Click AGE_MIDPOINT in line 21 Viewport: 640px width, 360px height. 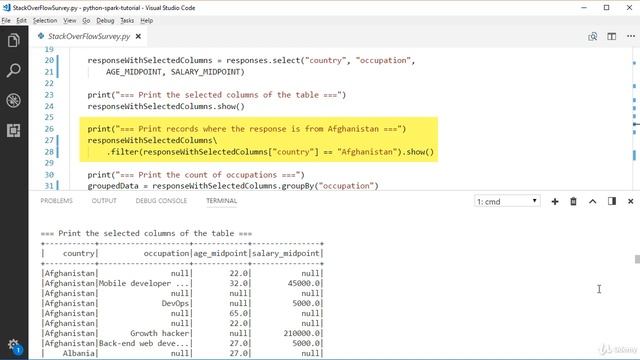coord(133,72)
